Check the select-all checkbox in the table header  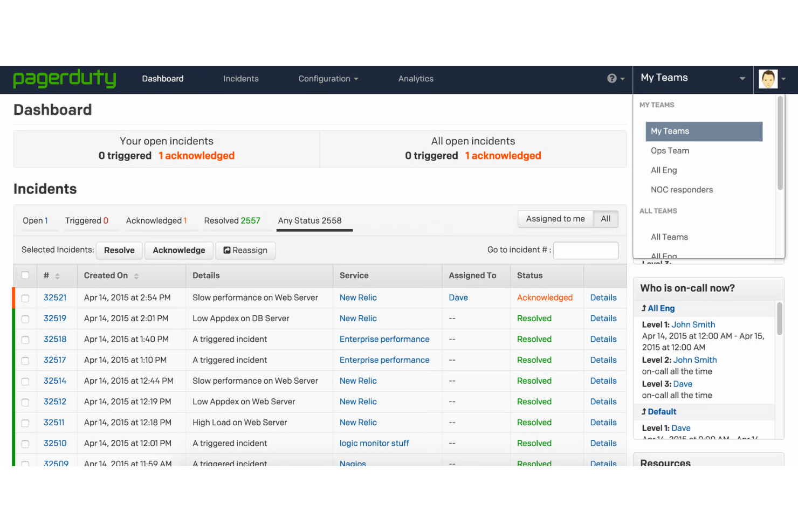[25, 275]
